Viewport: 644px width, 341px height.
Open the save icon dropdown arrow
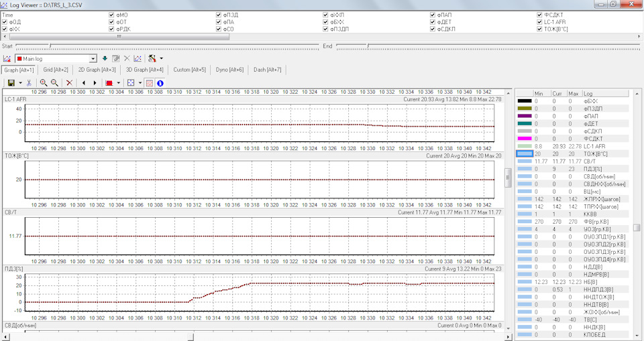click(x=21, y=83)
